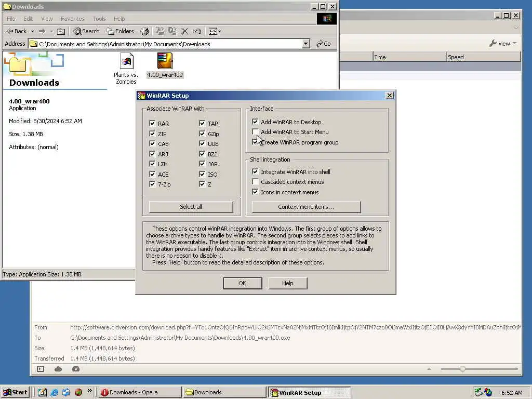Click the Forward arrow in Explorer toolbar
This screenshot has width=532, height=399.
pos(42,31)
